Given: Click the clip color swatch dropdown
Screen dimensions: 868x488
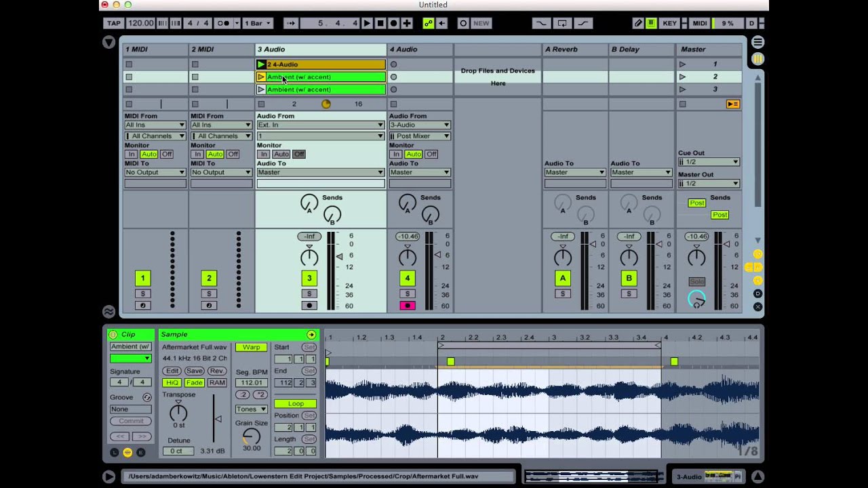Looking at the screenshot, I should [131, 358].
